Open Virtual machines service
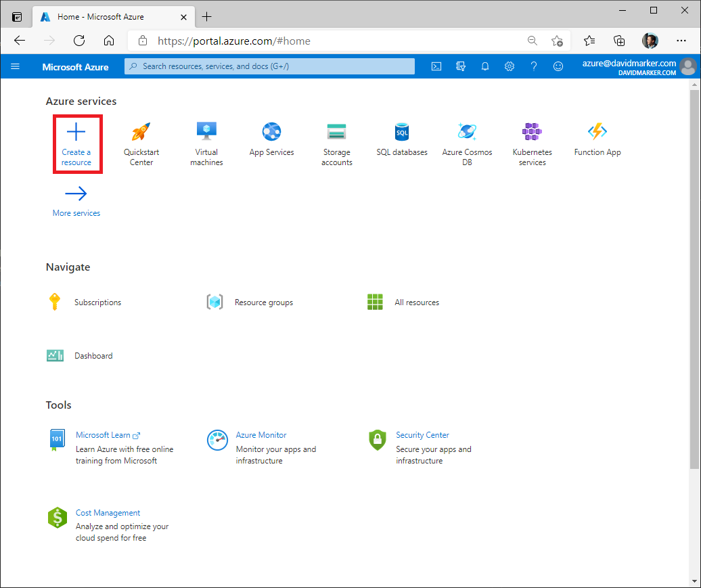Screen dimensions: 701x588 pyautogui.click(x=206, y=144)
